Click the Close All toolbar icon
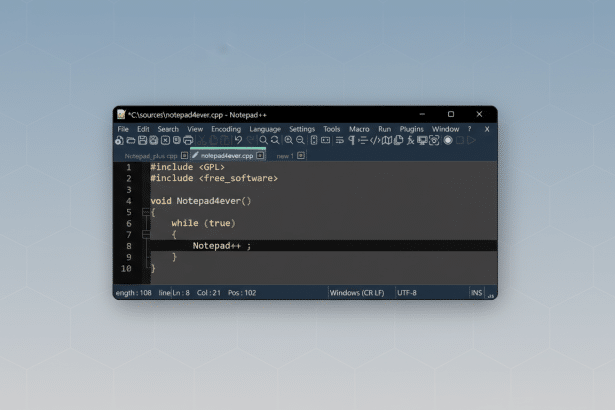The image size is (615, 410). [x=177, y=140]
